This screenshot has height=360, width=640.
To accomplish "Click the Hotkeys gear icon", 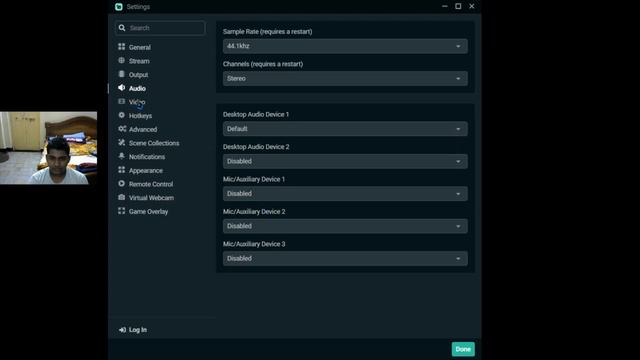I will 122,115.
